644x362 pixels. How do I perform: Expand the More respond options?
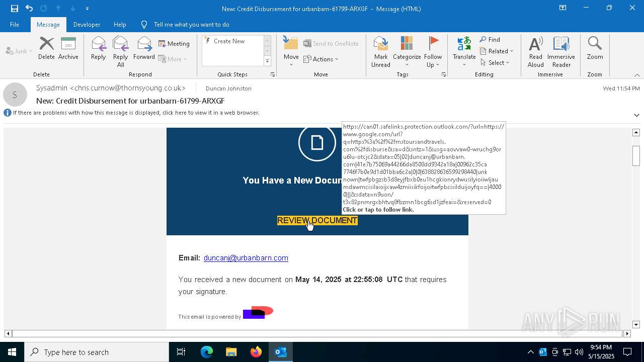click(173, 59)
